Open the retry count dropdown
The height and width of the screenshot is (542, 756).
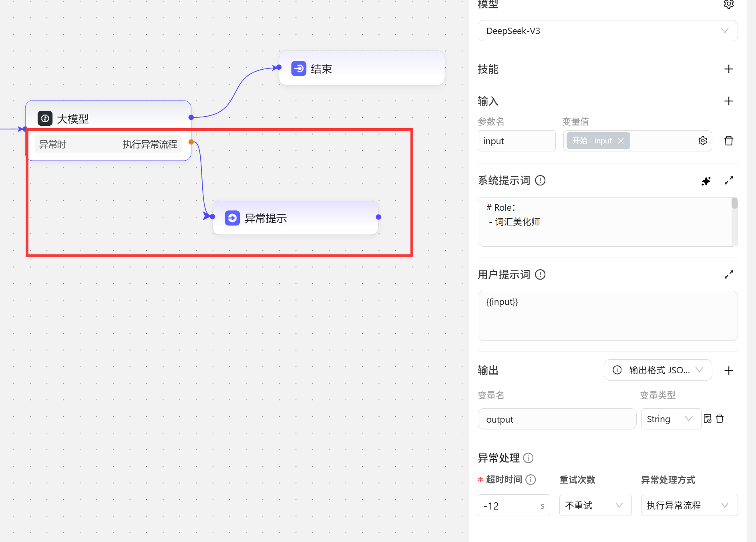(x=595, y=506)
